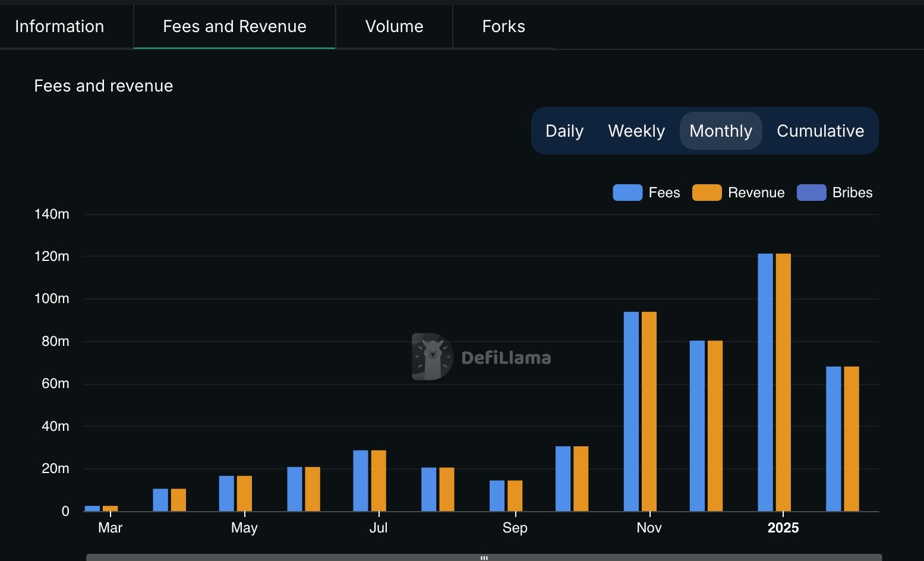The height and width of the screenshot is (561, 924).
Task: Click the orange Revenue legend swatch
Action: tap(707, 193)
